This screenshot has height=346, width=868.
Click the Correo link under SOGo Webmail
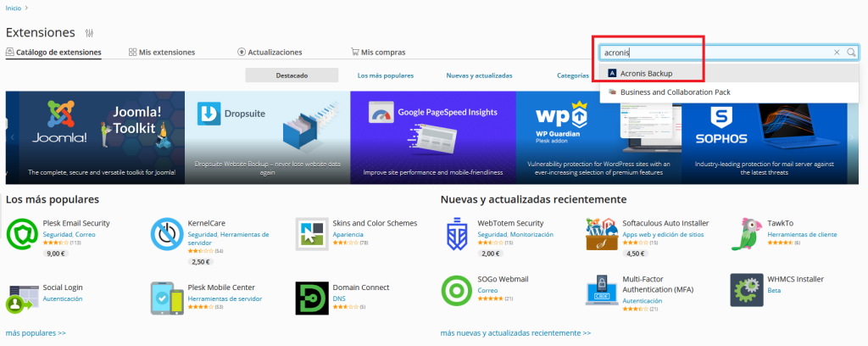point(487,290)
